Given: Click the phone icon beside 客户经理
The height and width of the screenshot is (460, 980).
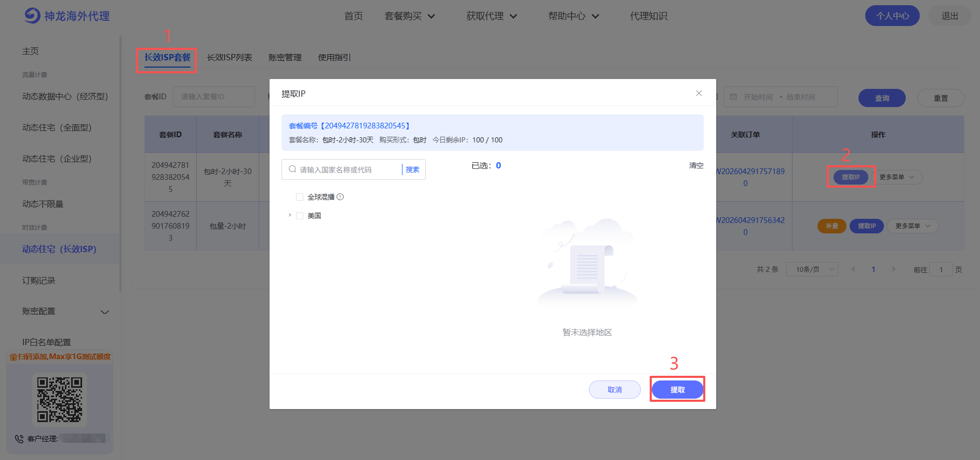Looking at the screenshot, I should 19,439.
